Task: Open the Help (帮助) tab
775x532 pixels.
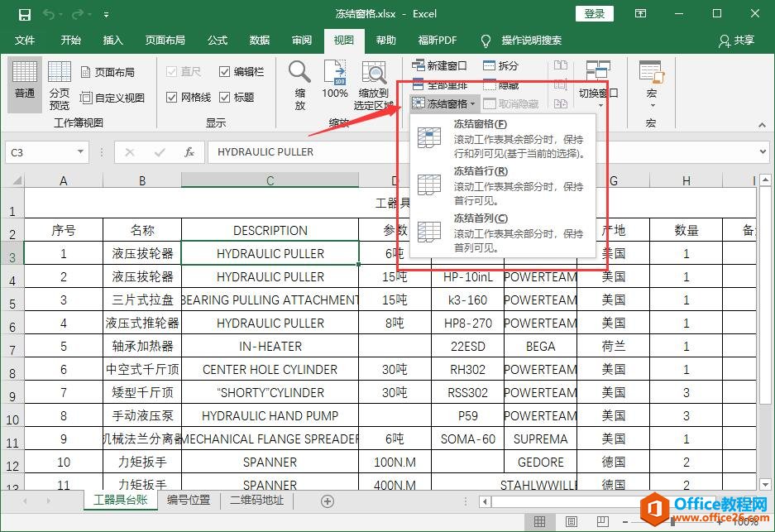Action: tap(385, 41)
